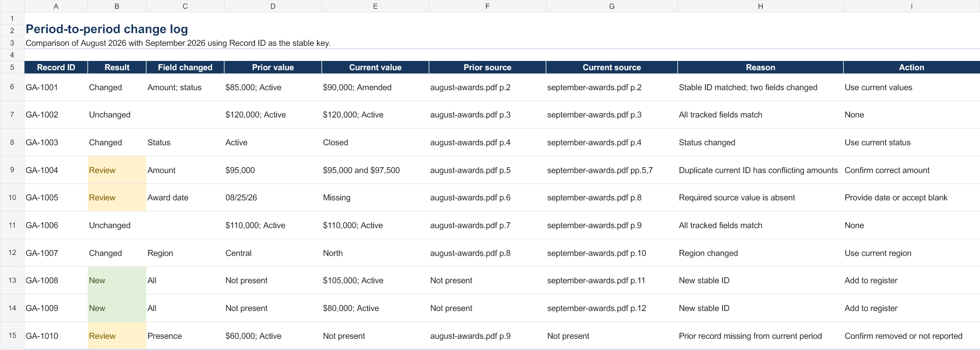Screen dimensions: 980x350
Task: Select cell 'GA-1001'
Action: [56, 87]
